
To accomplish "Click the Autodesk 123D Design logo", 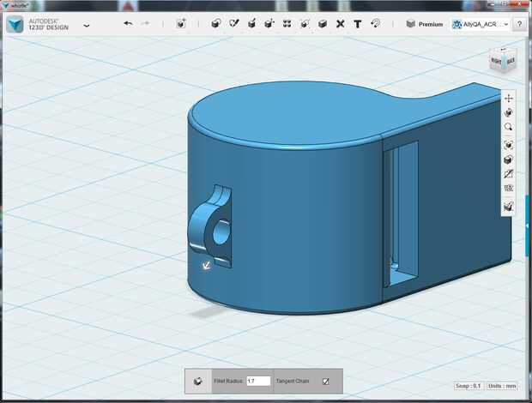I will [15, 24].
